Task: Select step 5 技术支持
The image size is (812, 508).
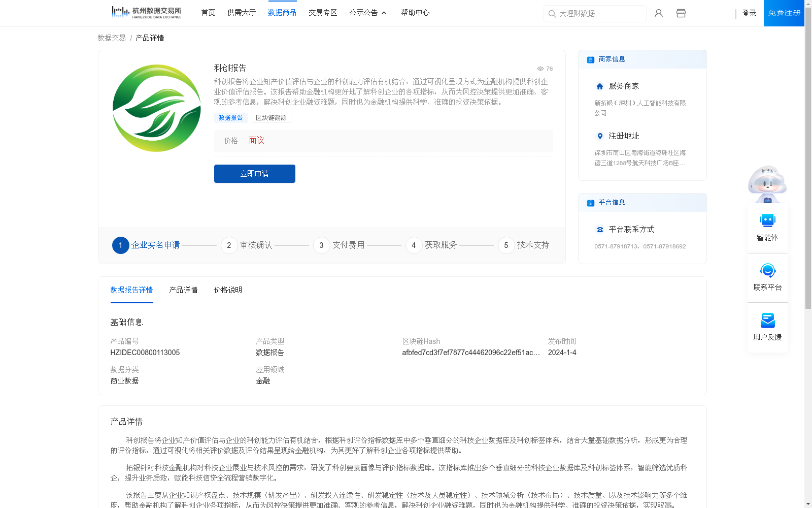Action: pyautogui.click(x=524, y=245)
